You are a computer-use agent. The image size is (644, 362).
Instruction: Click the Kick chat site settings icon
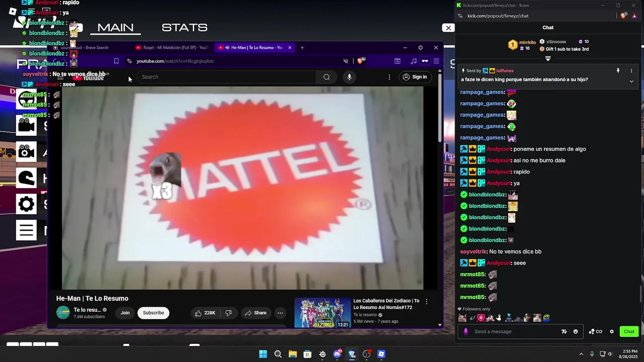coord(460,16)
